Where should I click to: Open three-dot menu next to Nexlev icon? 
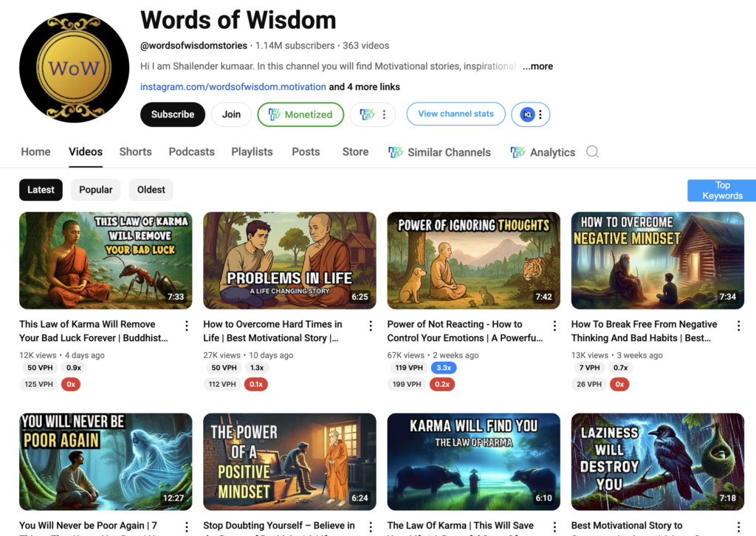(x=384, y=114)
